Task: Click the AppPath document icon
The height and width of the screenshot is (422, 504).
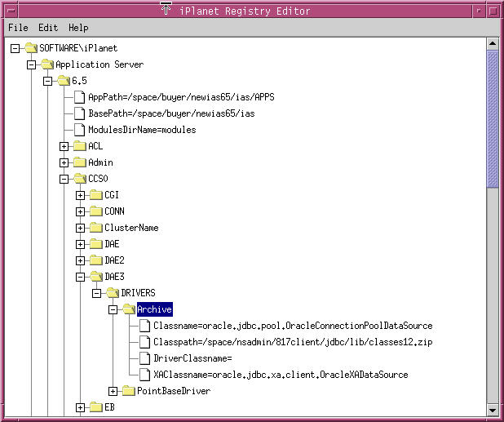Action: [79, 97]
